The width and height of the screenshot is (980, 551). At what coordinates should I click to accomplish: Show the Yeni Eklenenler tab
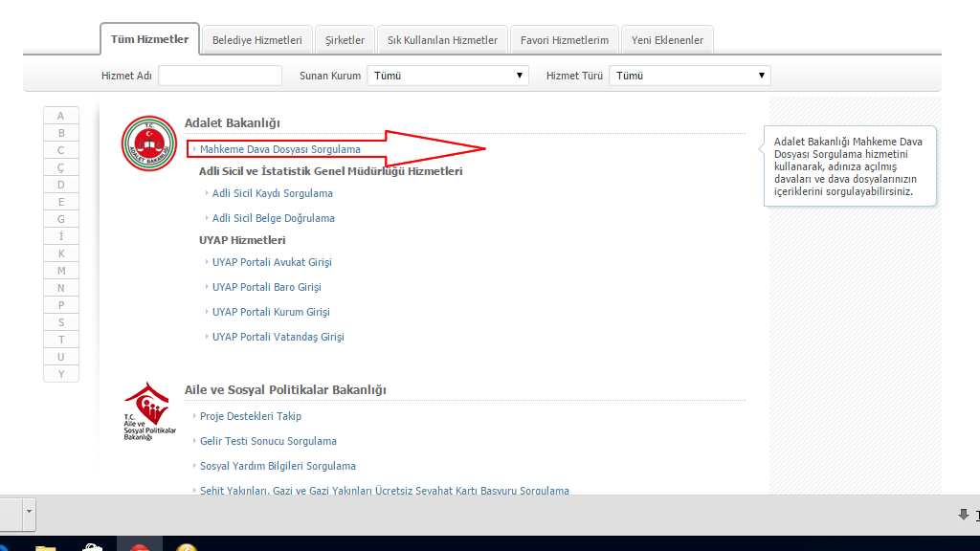click(x=667, y=40)
